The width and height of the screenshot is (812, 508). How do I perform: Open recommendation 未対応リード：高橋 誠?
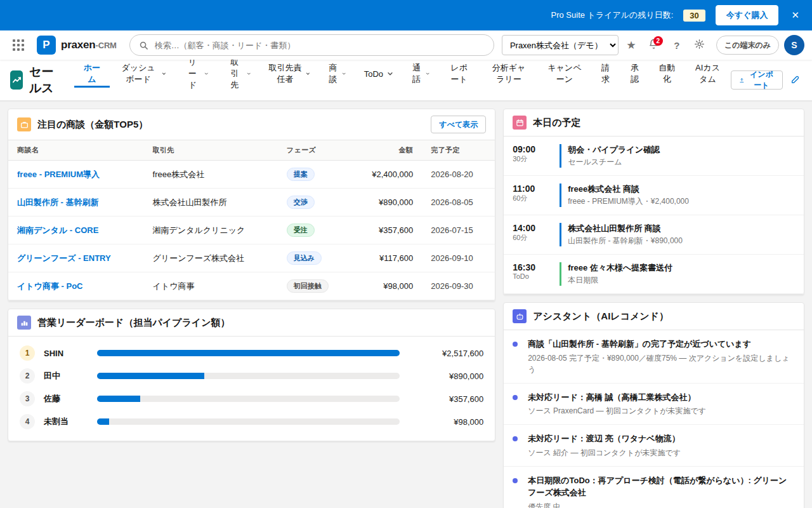(653, 404)
